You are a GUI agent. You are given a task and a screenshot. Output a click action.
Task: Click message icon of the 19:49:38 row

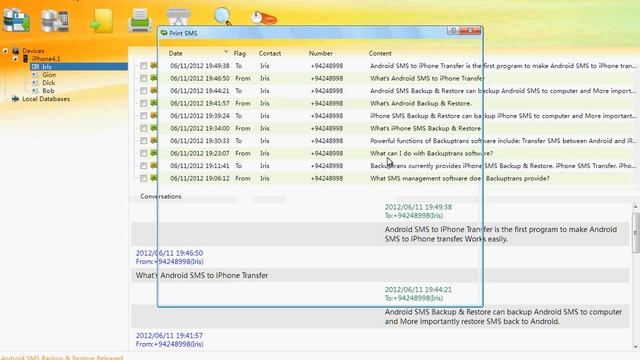[x=154, y=65]
